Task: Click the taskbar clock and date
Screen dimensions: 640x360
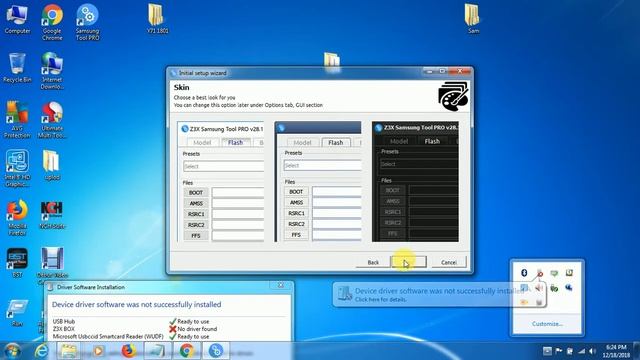Action: tap(616, 351)
